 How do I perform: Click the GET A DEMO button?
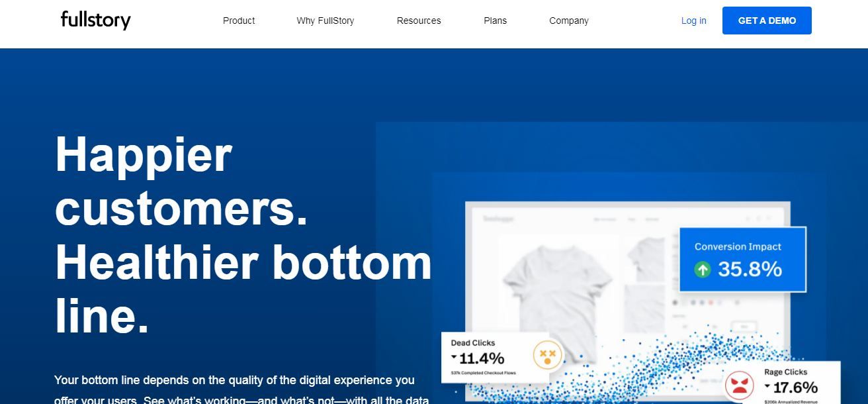[x=767, y=21]
